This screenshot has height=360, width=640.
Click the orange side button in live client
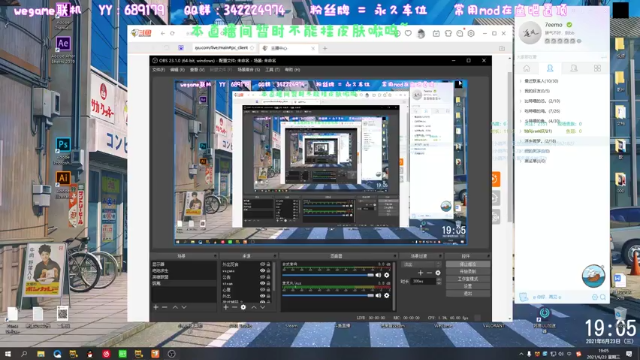pyautogui.click(x=495, y=179)
